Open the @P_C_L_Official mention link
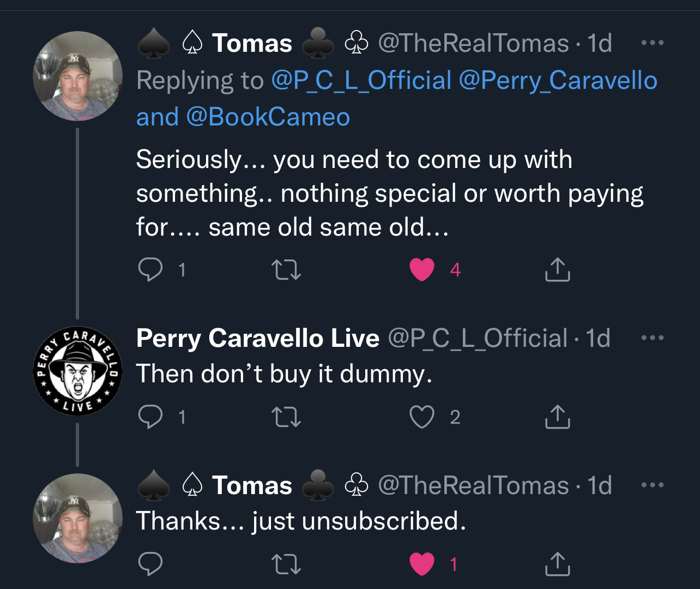Image resolution: width=700 pixels, height=589 pixels. point(361,81)
